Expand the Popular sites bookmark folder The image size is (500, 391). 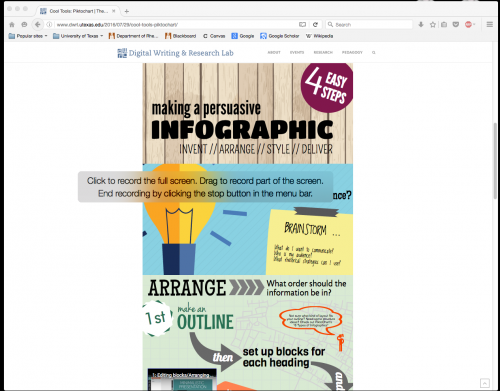(x=28, y=36)
